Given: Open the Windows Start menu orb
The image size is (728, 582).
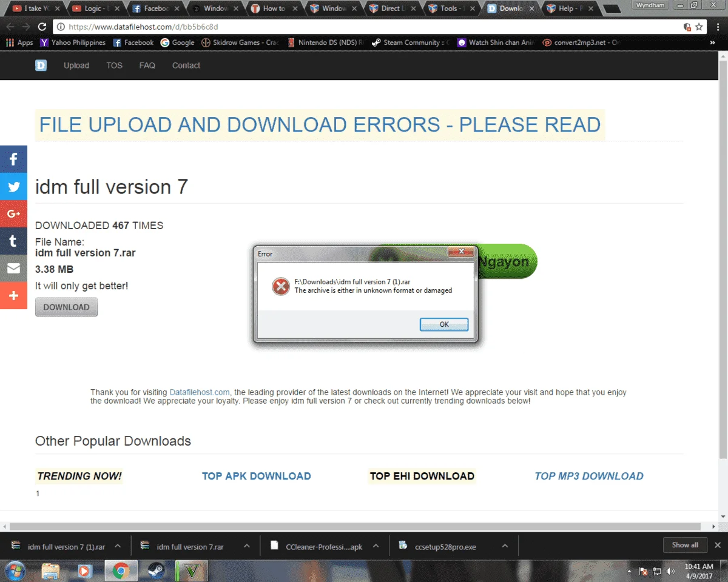Looking at the screenshot, I should point(15,570).
